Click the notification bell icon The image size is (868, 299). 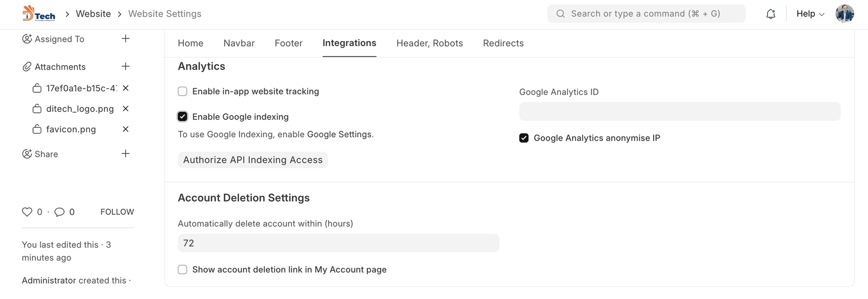[770, 14]
